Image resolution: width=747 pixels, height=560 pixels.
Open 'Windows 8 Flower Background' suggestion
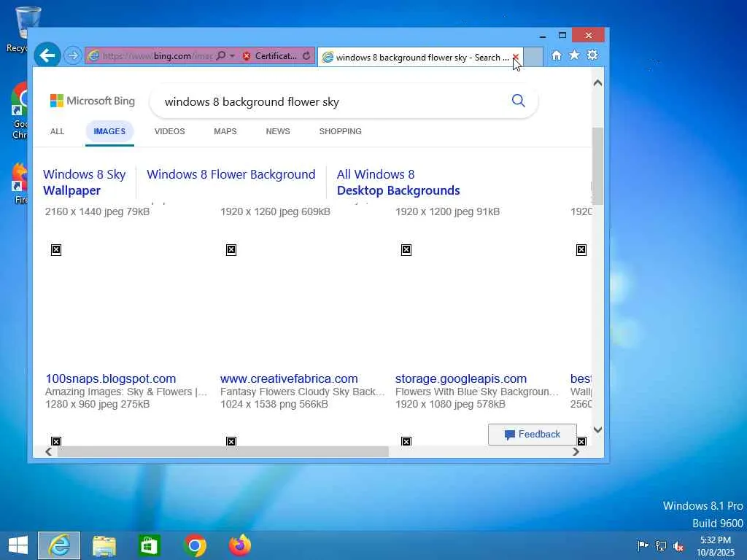[x=231, y=174]
